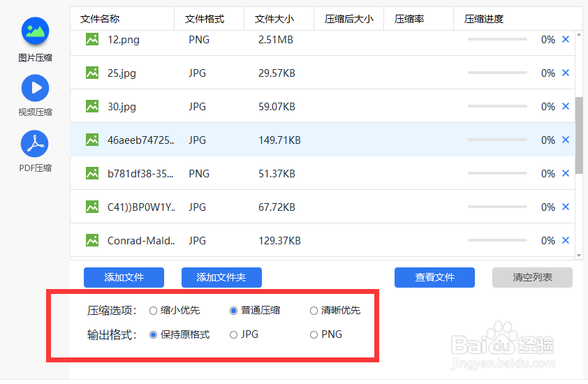This screenshot has height=384, width=588.
Task: Open the PDF压缩 tool
Action: (x=35, y=151)
